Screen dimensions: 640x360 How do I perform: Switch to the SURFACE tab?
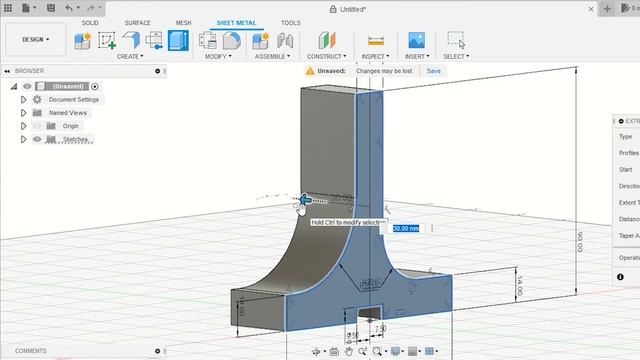(138, 23)
